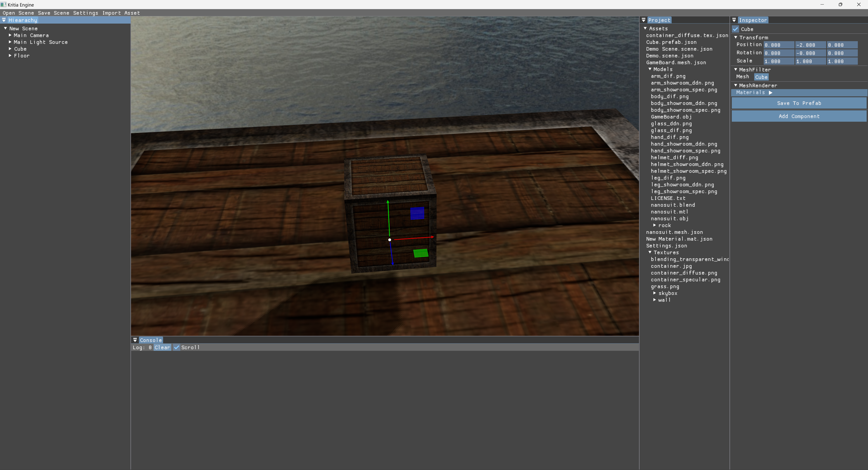Viewport: 868px width, 470px height.
Task: Click the Position Y field showing -2.000
Action: pyautogui.click(x=810, y=45)
